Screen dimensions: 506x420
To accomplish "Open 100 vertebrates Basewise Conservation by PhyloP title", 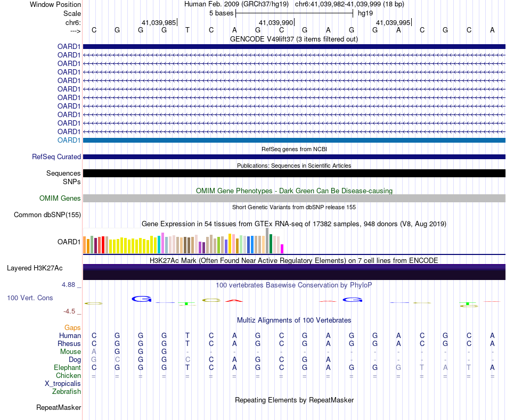I will tap(294, 285).
